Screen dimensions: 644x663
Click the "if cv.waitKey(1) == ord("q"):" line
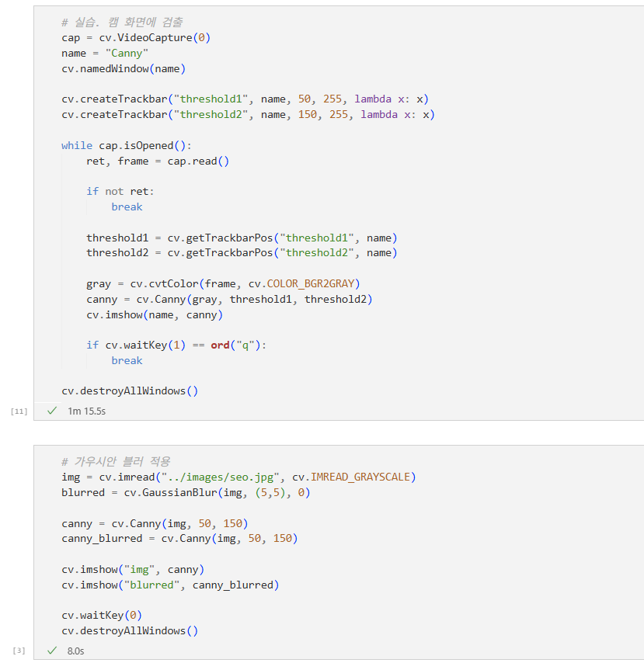coord(176,345)
